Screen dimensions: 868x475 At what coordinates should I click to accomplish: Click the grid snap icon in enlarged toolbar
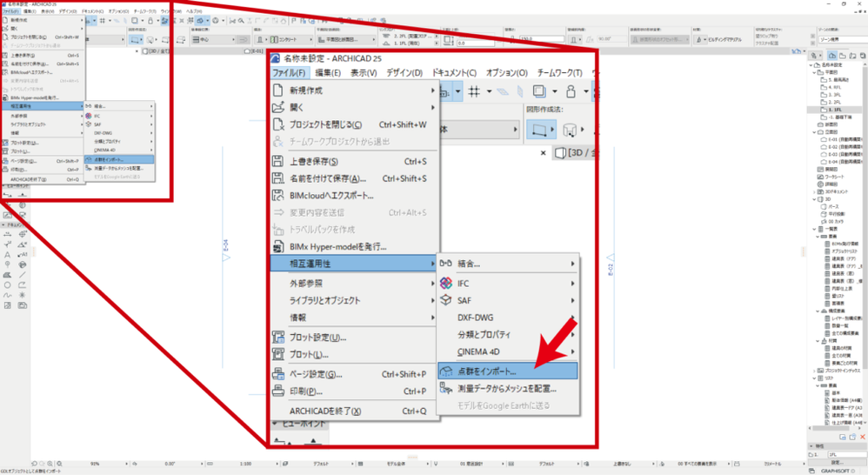pos(474,91)
